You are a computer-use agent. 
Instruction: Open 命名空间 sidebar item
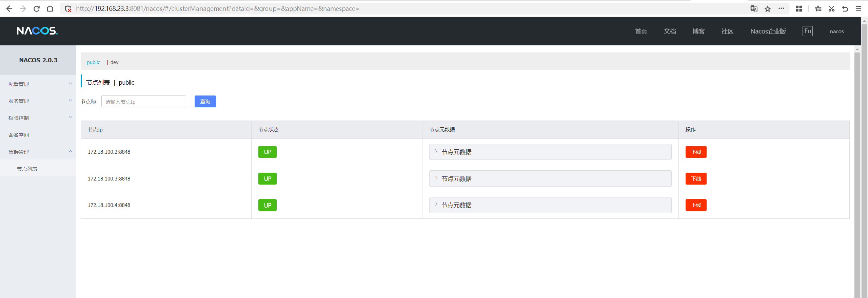(x=38, y=135)
